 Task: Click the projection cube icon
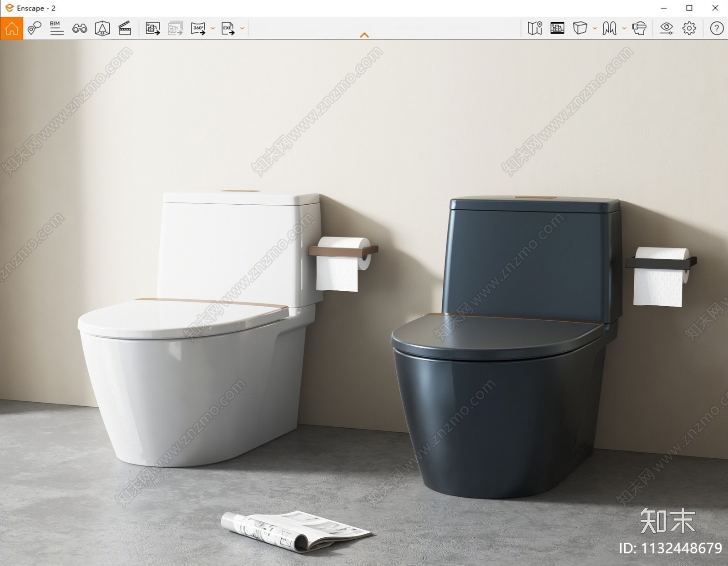pos(580,28)
